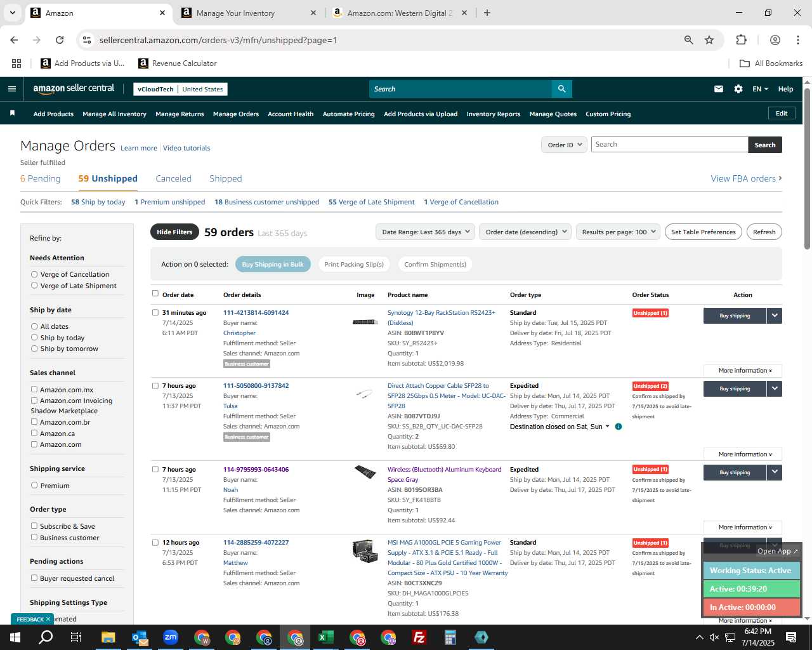This screenshot has height=650, width=812.
Task: Select Verge of Cancellation radio filter
Action: tap(34, 274)
